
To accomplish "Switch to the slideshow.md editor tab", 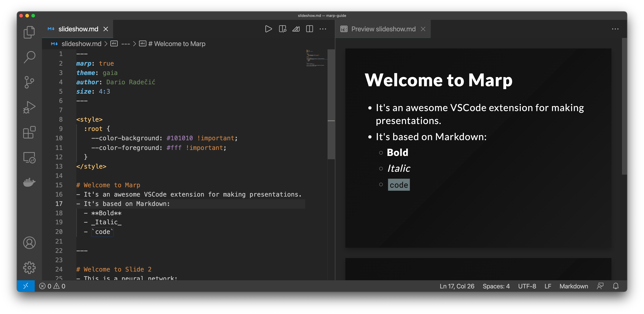I will pos(78,29).
